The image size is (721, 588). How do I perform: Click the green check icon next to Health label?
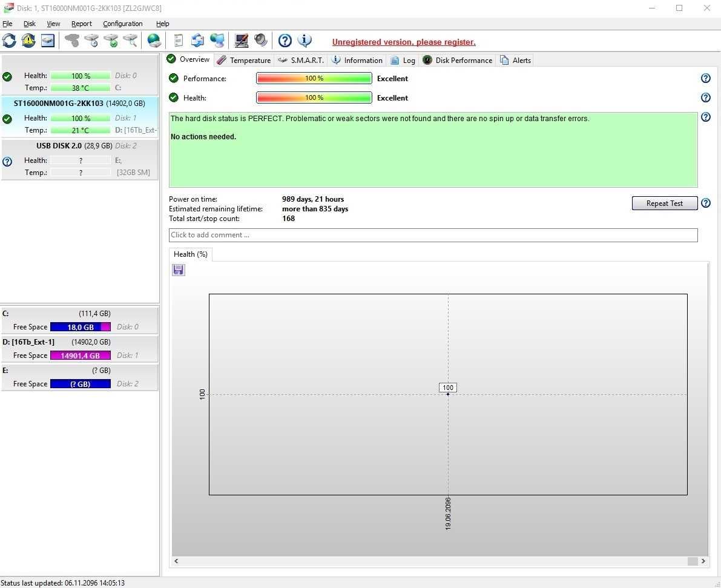[173, 97]
